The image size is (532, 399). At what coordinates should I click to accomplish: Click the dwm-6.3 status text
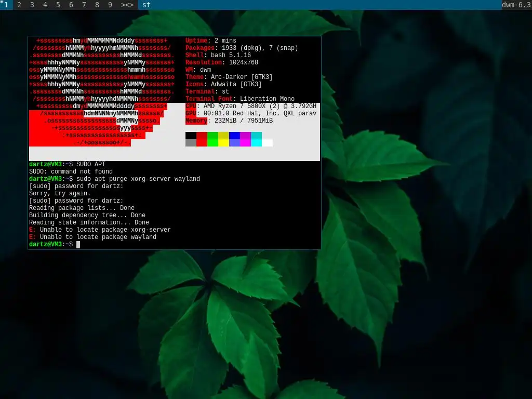(x=516, y=5)
